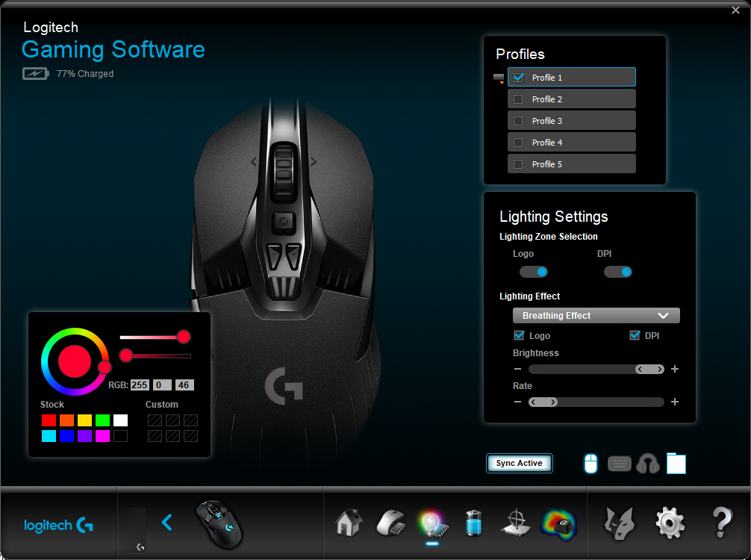Pick the orange stock color swatch

(66, 420)
